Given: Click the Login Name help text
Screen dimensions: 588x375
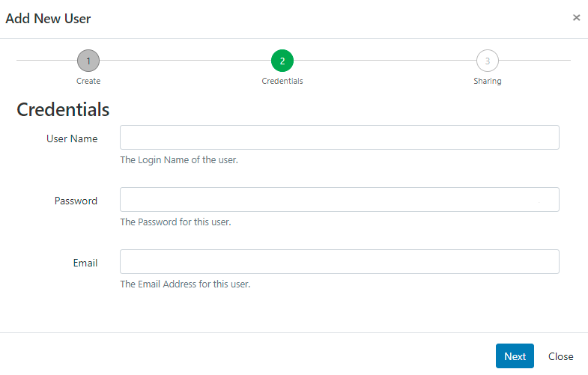Looking at the screenshot, I should [x=179, y=159].
